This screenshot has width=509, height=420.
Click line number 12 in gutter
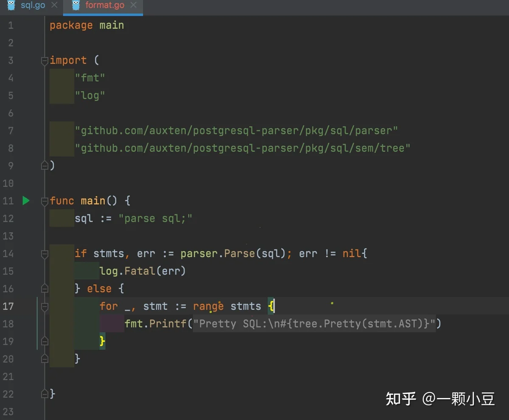point(8,218)
